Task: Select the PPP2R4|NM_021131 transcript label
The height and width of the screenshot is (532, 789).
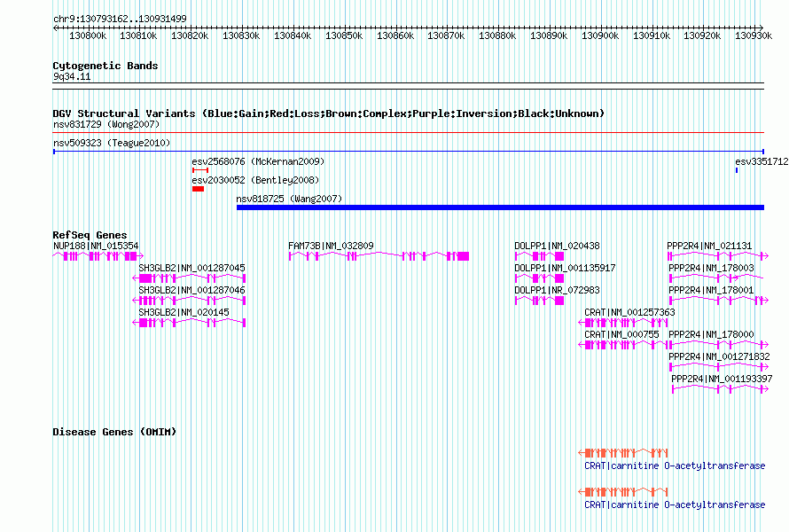Action: point(709,246)
